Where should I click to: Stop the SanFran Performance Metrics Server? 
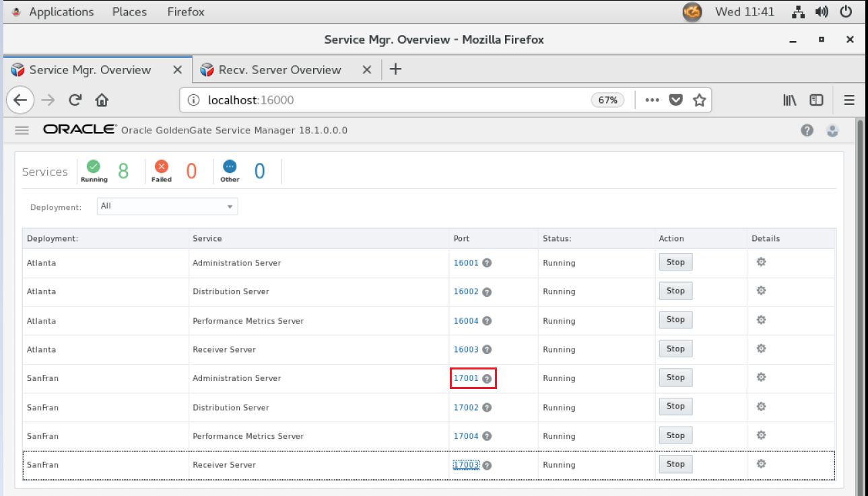675,435
